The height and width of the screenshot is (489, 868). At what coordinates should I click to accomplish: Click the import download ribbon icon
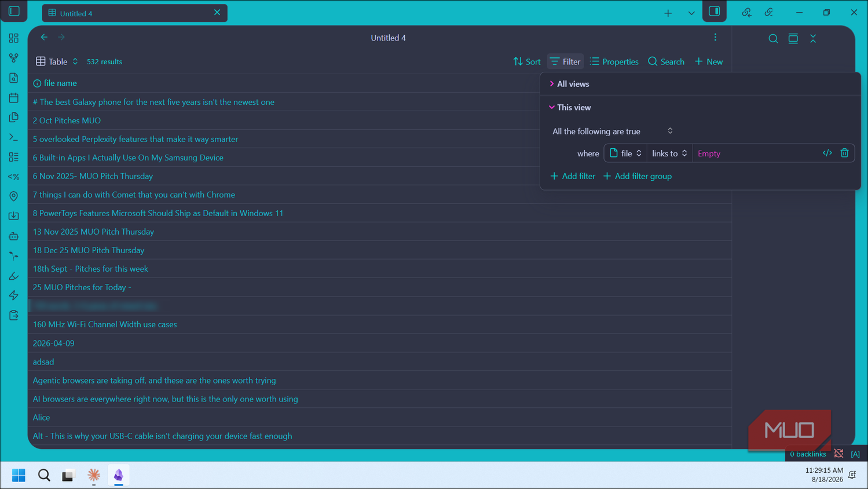coord(14,216)
